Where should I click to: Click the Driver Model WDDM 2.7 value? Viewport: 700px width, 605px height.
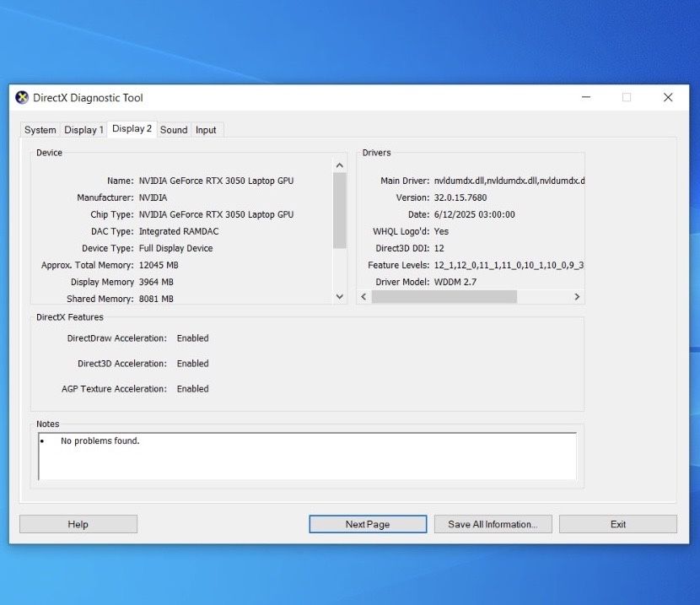tap(455, 282)
